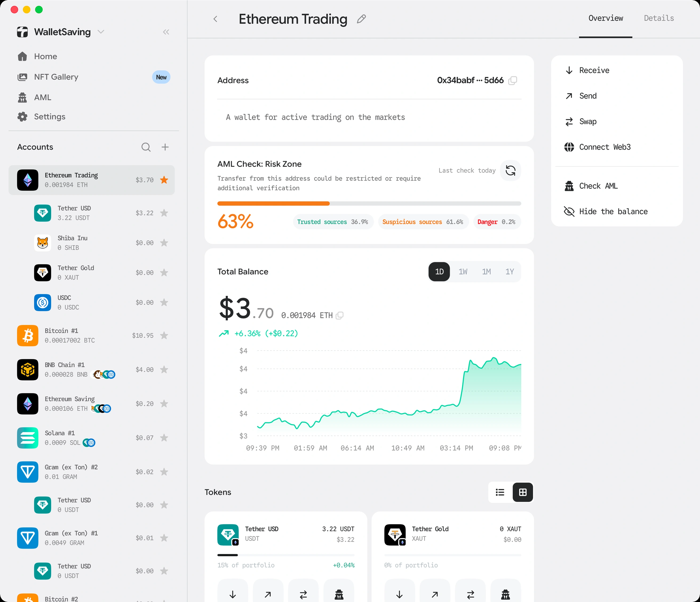
Task: Open AML page in sidebar
Action: coord(94,97)
